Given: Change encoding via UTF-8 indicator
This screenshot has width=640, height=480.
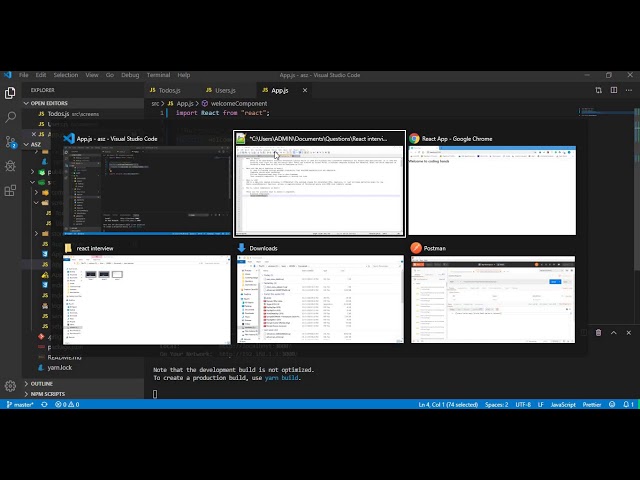Looking at the screenshot, I should tap(523, 404).
